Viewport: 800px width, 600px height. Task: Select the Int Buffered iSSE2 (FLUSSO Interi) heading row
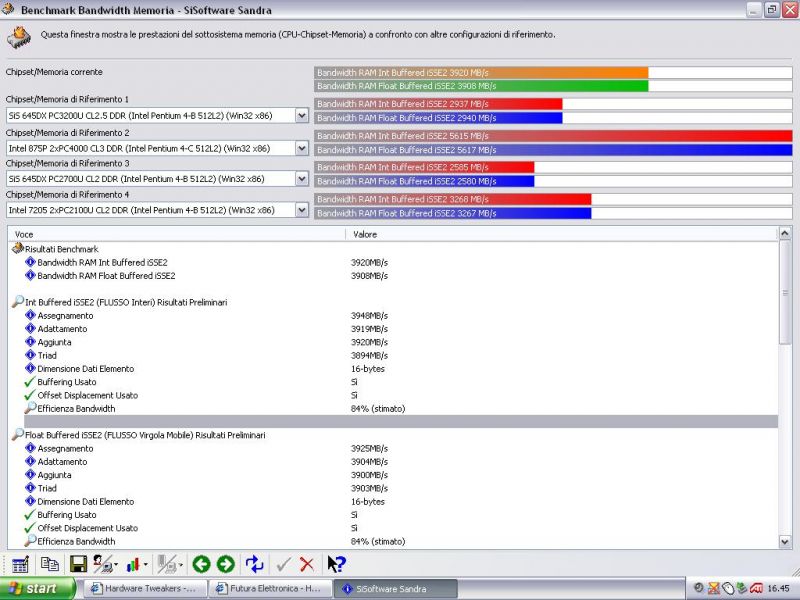click(x=393, y=302)
